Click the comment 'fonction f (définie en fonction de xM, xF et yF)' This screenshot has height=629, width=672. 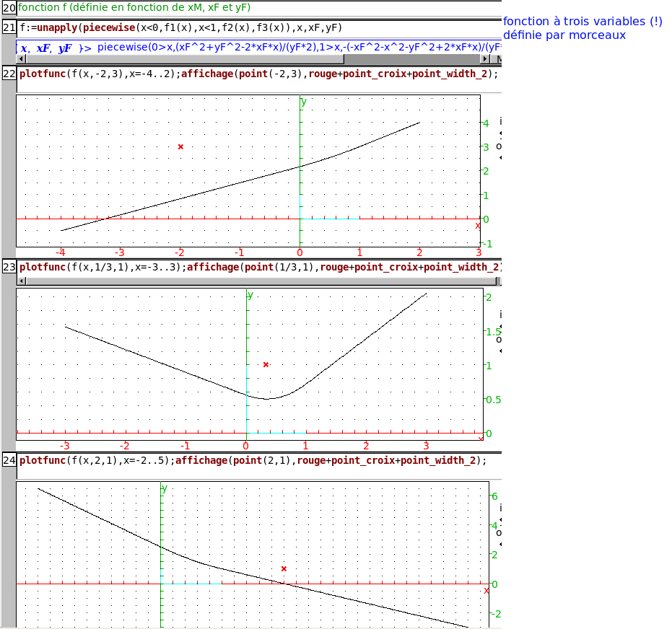(134, 7)
